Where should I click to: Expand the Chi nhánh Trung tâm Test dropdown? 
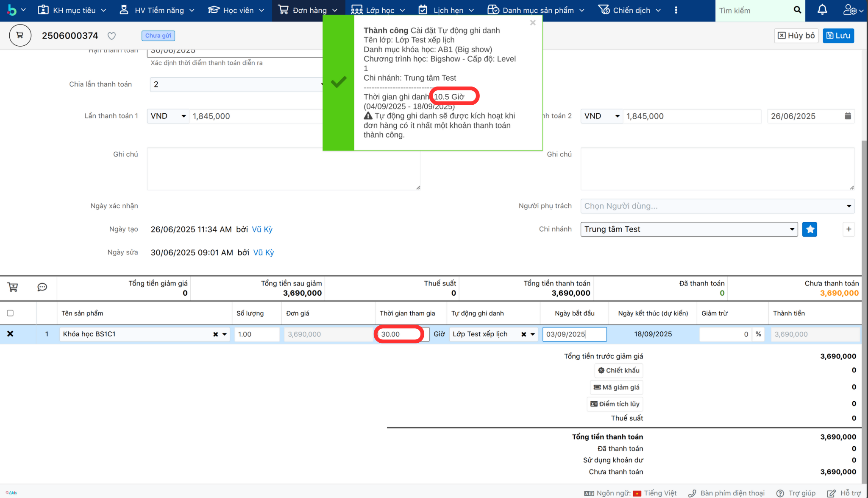coord(689,229)
